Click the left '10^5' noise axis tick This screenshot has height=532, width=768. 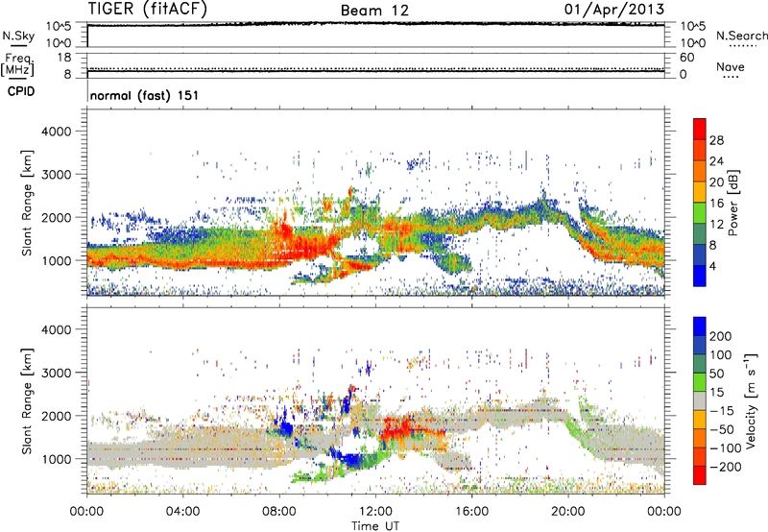click(x=59, y=26)
